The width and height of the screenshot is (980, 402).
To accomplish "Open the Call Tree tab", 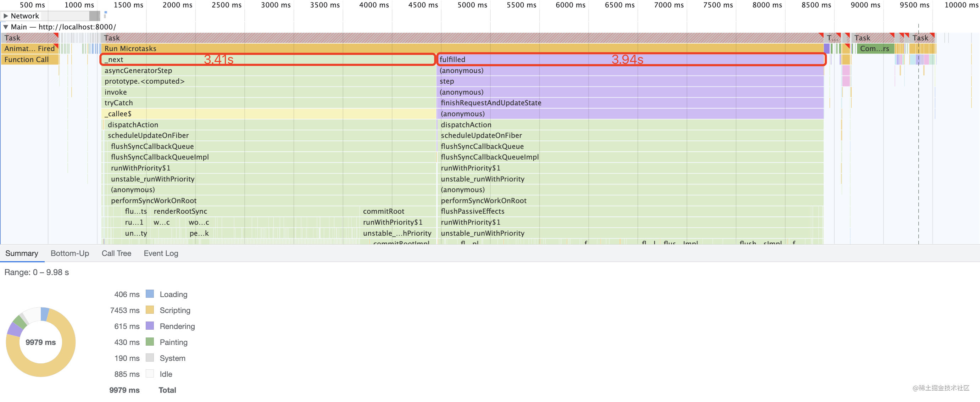I will 116,253.
